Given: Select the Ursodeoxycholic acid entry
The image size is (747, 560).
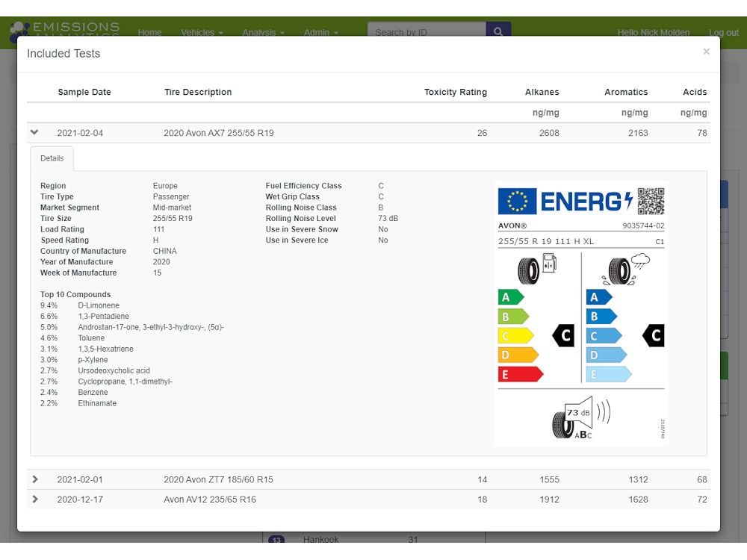Looking at the screenshot, I should (114, 370).
